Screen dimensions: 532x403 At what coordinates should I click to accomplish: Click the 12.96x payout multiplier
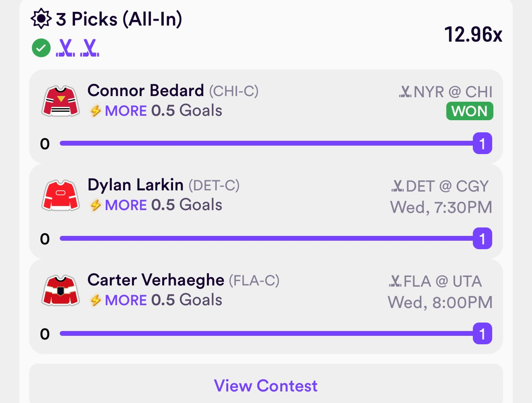pos(474,34)
